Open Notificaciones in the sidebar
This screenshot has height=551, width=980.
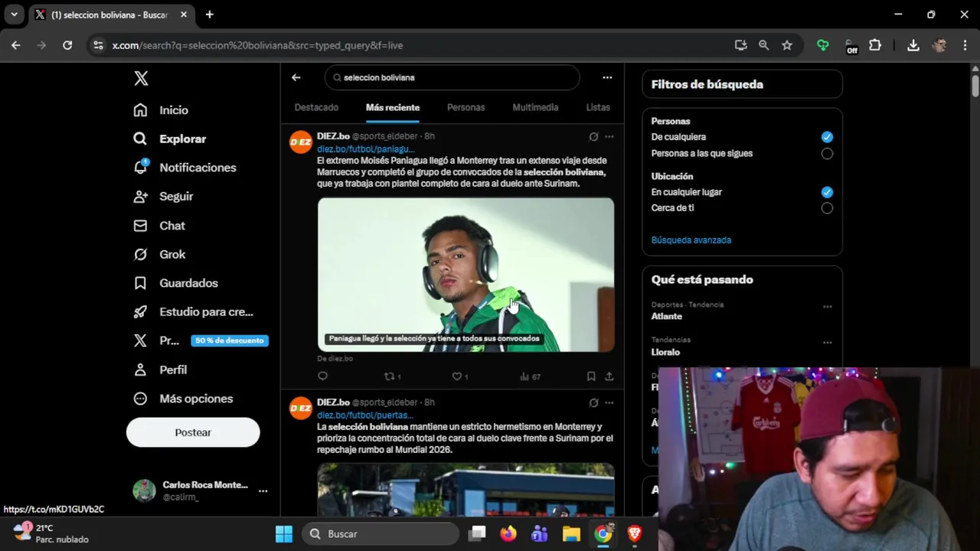185,168
